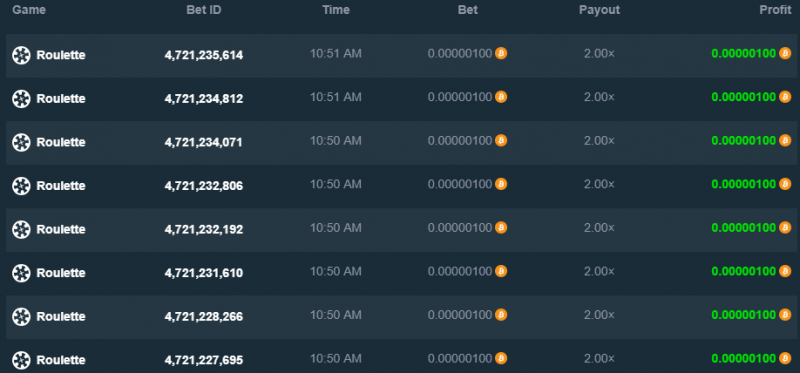Screen dimensions: 800x373
Task: Click Bet bitcoin icon in row 4,721,228,266
Action: (501, 314)
